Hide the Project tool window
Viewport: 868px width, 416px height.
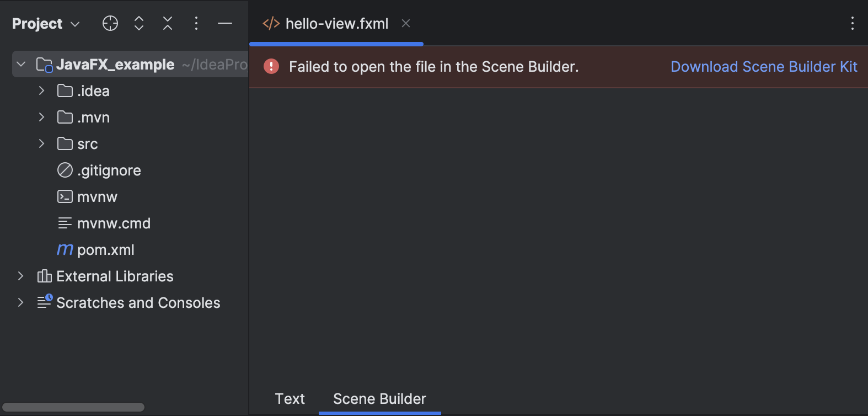point(224,23)
